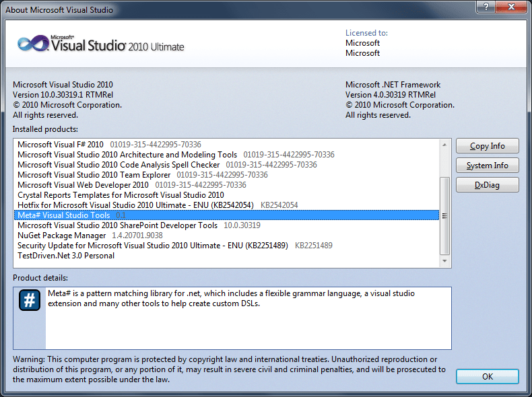The height and width of the screenshot is (397, 532).
Task: Click the Product details label
Action: tap(40, 278)
